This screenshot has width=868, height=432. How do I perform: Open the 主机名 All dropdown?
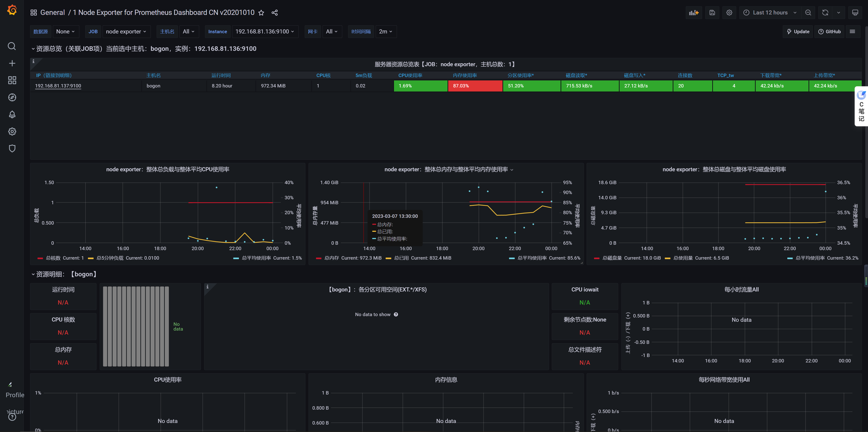(189, 31)
